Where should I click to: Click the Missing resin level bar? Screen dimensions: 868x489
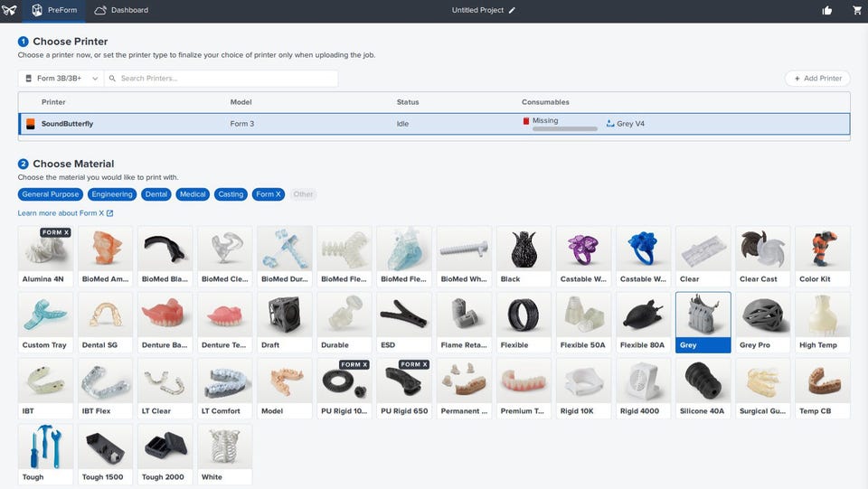(x=564, y=129)
